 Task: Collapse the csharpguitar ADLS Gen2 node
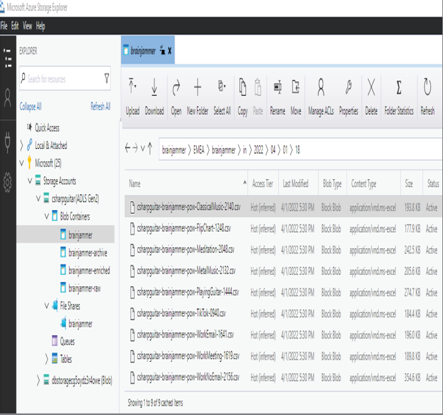(x=38, y=198)
